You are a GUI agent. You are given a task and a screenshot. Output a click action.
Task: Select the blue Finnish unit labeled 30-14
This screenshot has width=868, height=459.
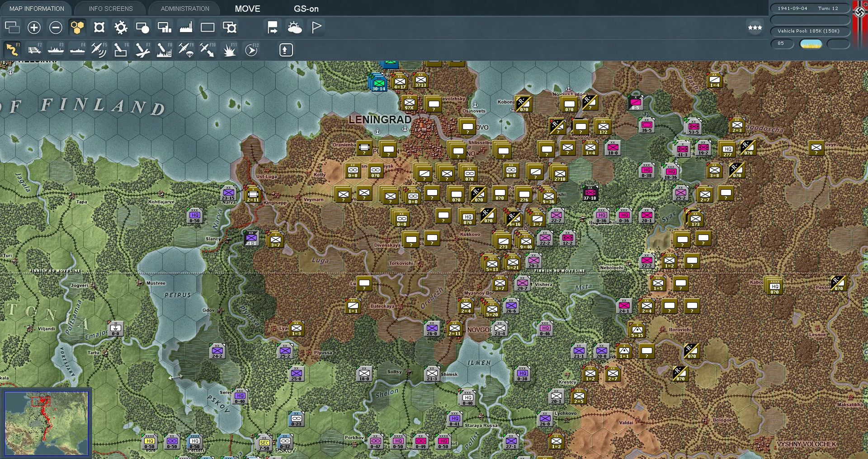(x=379, y=84)
